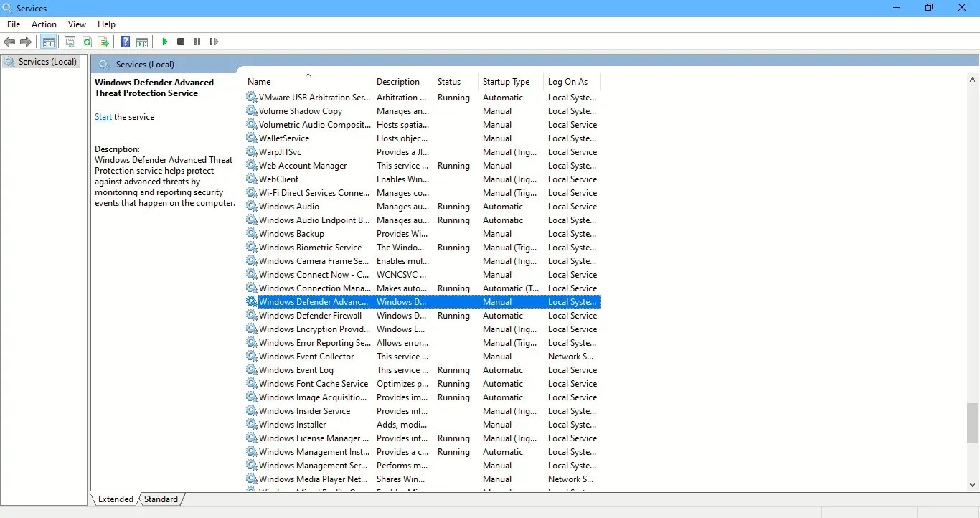Screen dimensions: 980x518
Task: Select the Windows Encryption Provider service
Action: click(x=423, y=329)
